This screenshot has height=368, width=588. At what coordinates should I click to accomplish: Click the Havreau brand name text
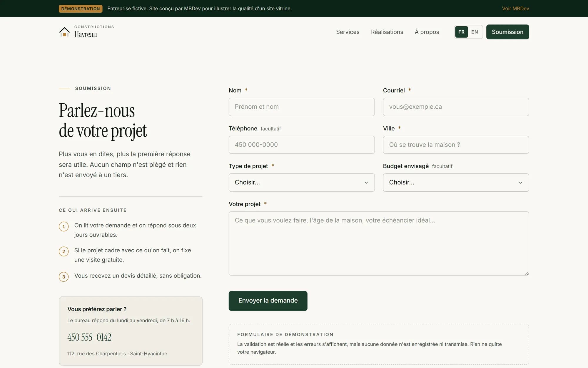click(86, 34)
